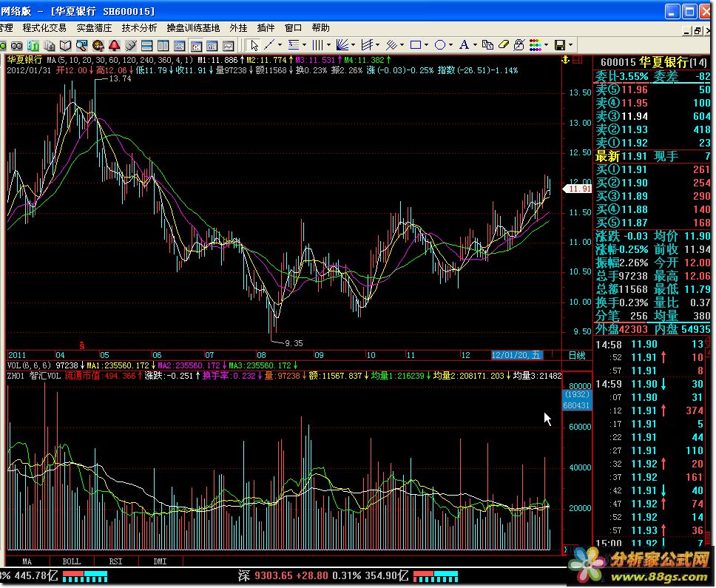Open the 实盘猎庄 menu
This screenshot has width=716, height=588.
coord(94,28)
